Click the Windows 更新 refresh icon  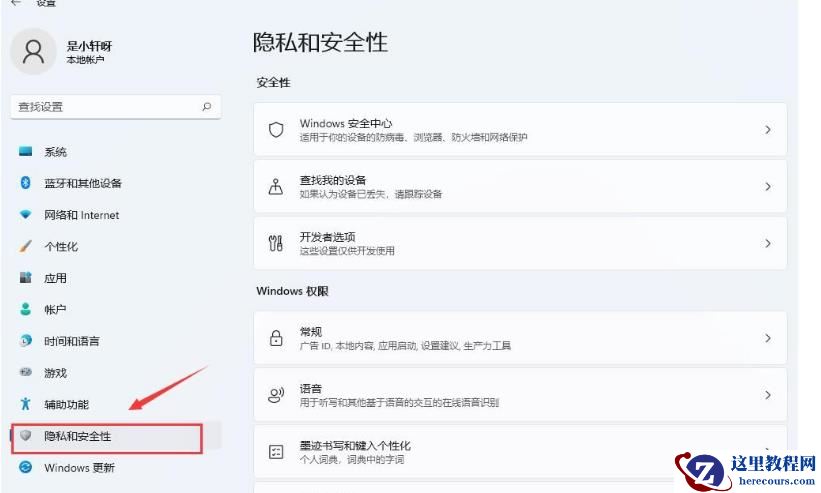[25, 467]
